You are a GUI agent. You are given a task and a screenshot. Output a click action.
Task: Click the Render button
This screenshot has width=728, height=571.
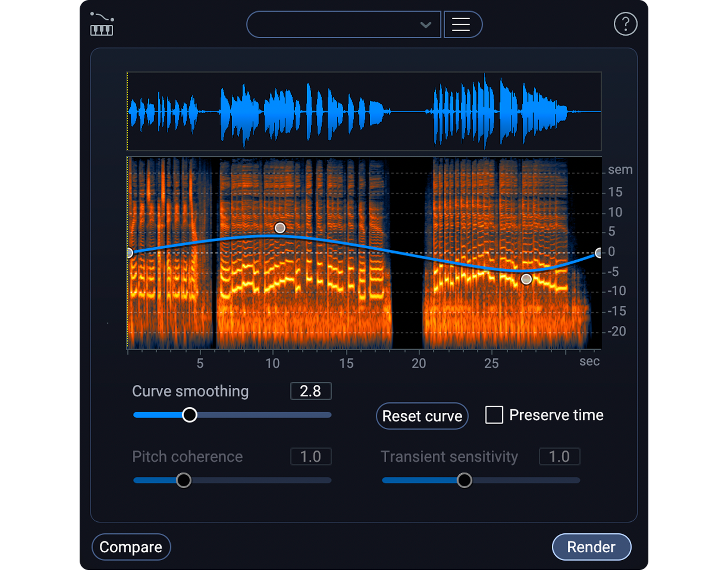tap(591, 547)
